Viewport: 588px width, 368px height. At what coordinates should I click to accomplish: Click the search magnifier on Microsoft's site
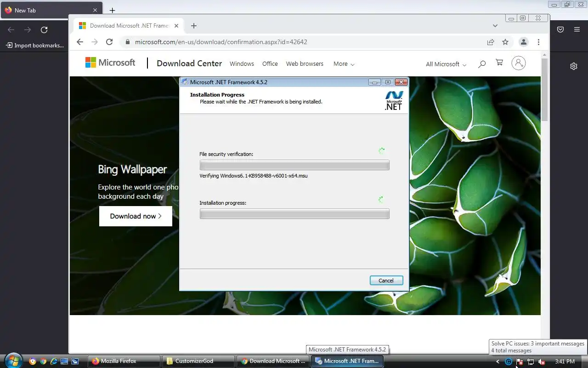482,64
